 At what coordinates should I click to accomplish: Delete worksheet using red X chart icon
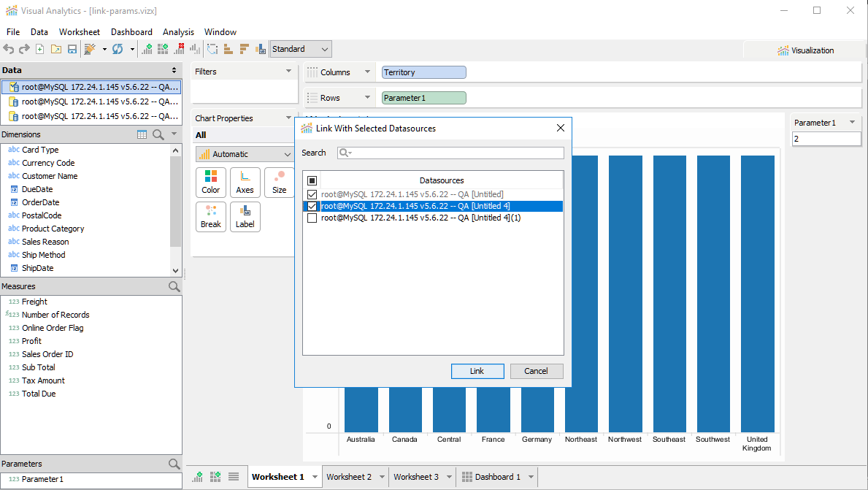pos(179,49)
